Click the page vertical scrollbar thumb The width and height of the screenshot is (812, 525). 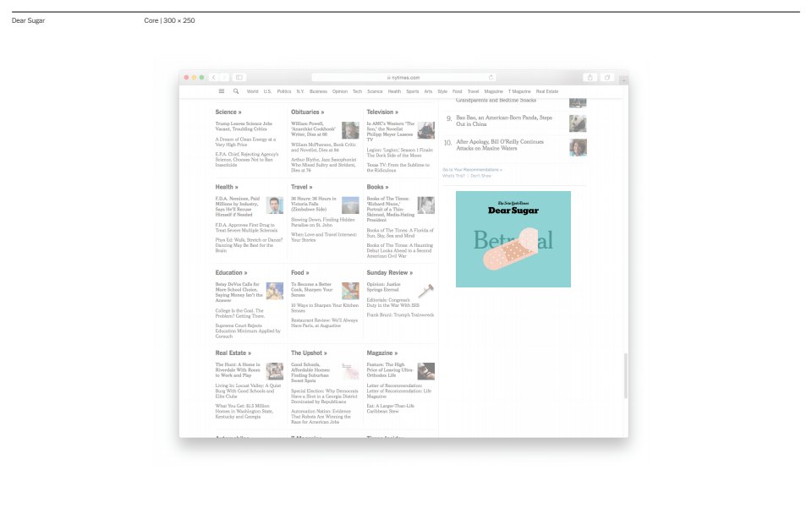click(x=626, y=376)
